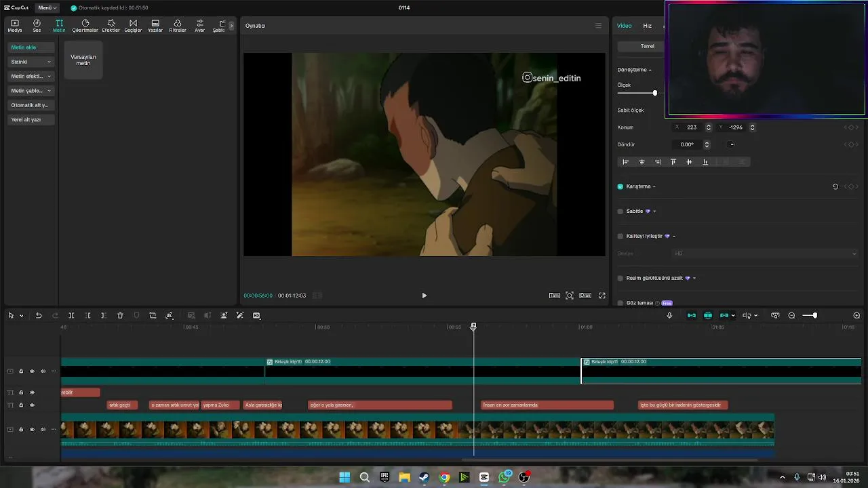The height and width of the screenshot is (488, 868).
Task: Hide the 'artık geçti' text track
Action: (32, 405)
